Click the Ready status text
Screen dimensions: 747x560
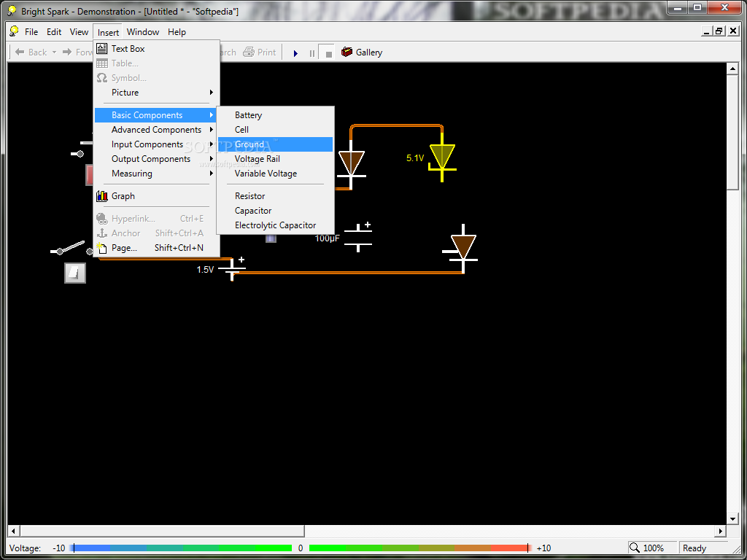click(694, 548)
